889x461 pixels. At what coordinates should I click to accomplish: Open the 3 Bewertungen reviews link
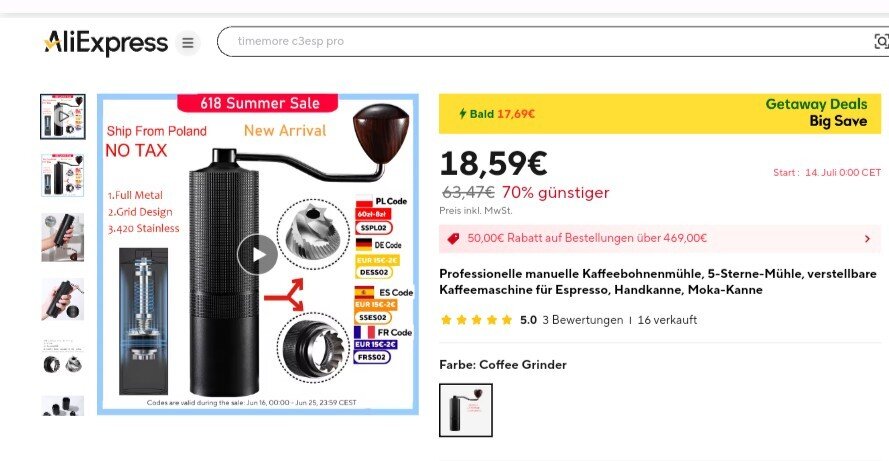tap(582, 320)
